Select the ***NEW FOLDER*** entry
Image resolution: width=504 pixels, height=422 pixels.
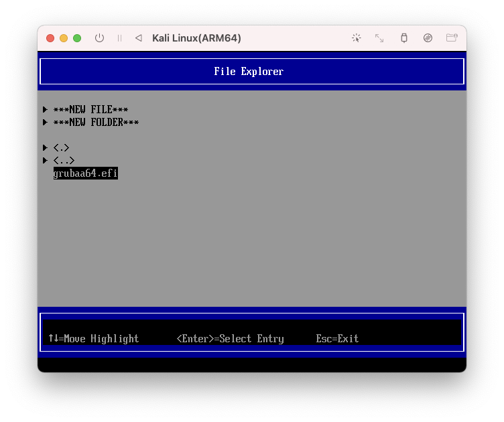96,123
